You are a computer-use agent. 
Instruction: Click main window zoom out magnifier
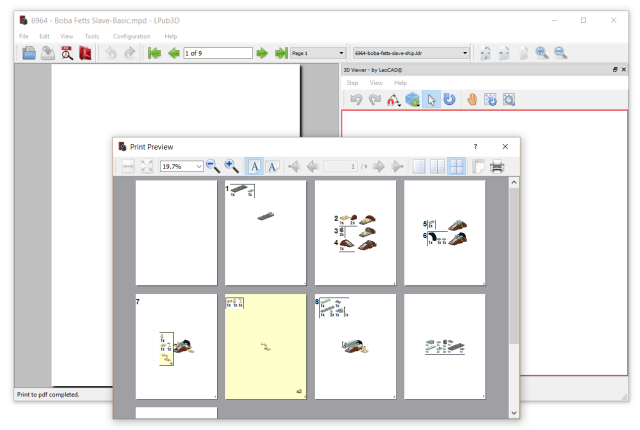(560, 53)
